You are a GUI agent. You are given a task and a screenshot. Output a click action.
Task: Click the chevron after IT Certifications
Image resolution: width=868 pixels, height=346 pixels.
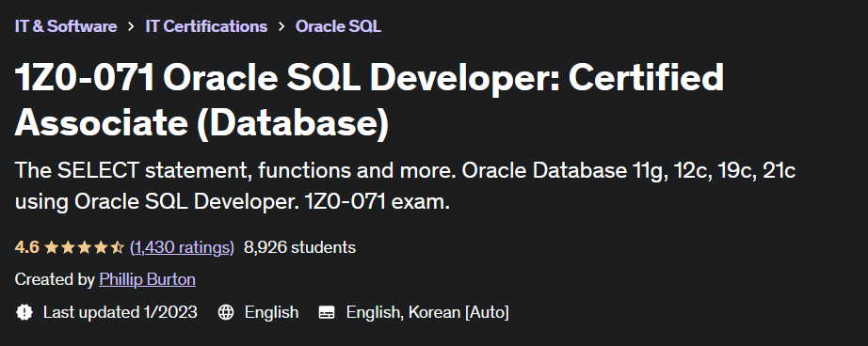pos(281,26)
